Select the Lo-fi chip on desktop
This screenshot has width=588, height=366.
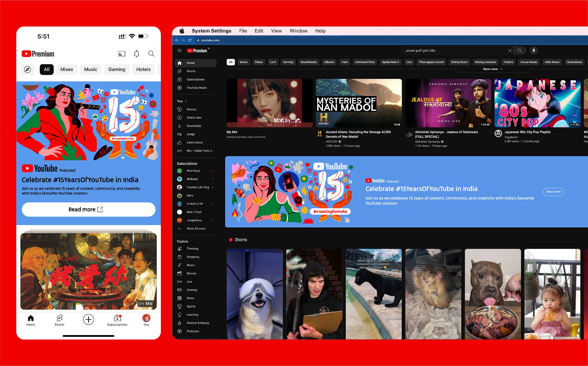273,62
